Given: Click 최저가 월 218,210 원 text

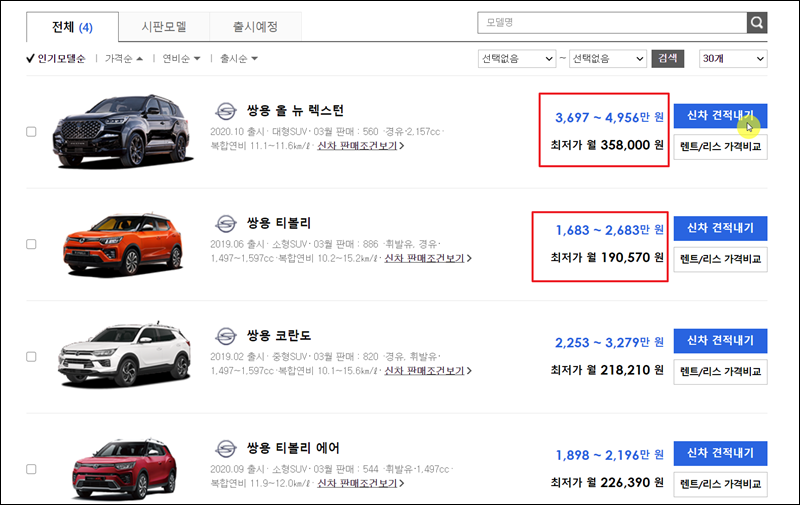Looking at the screenshot, I should coord(607,370).
